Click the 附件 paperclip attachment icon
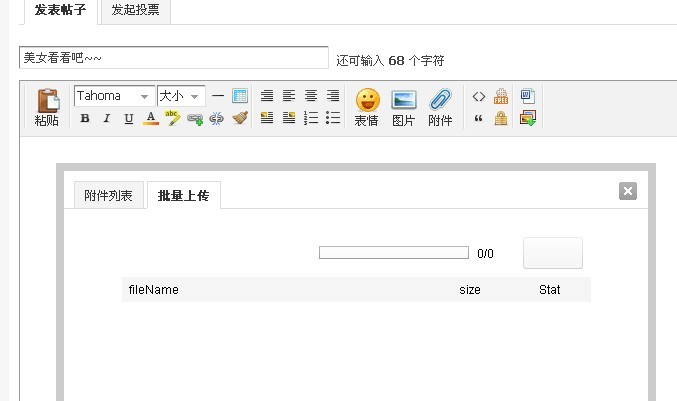 pos(440,107)
